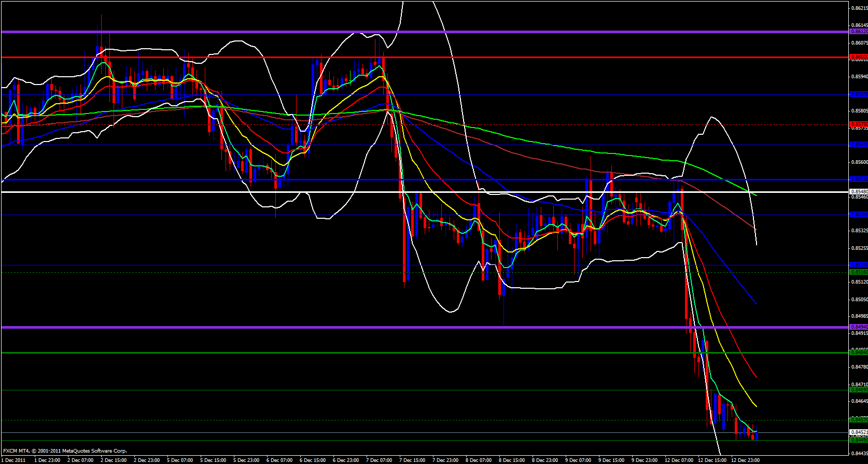Click the '12 Dec 23:00' time label
The height and width of the screenshot is (464, 868).
[745, 460]
